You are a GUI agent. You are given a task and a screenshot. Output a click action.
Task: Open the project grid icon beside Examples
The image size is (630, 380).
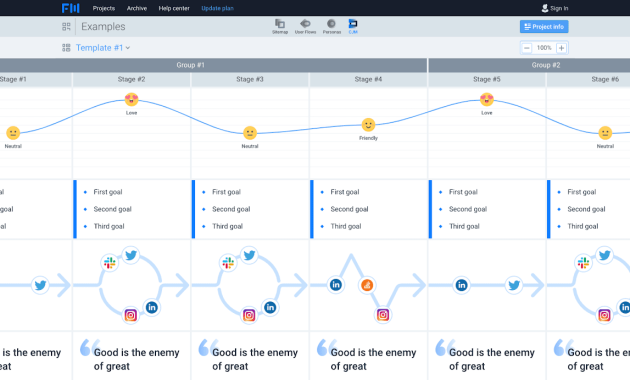(x=66, y=27)
